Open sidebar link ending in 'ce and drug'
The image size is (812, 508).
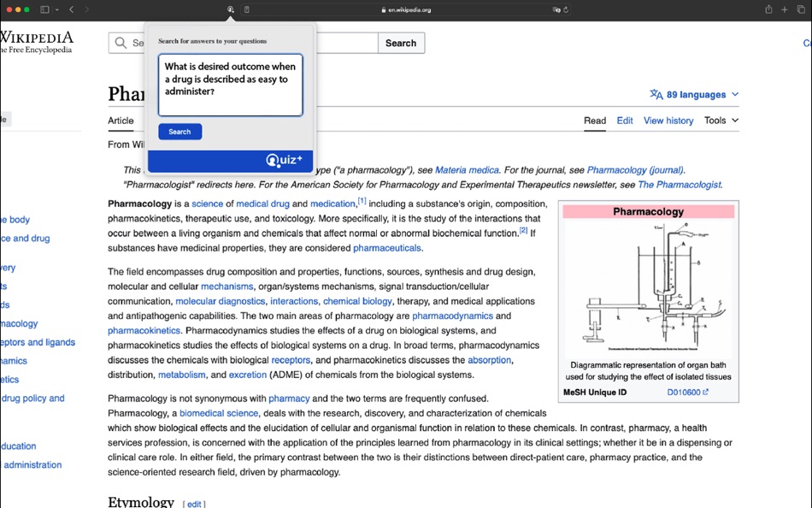26,238
